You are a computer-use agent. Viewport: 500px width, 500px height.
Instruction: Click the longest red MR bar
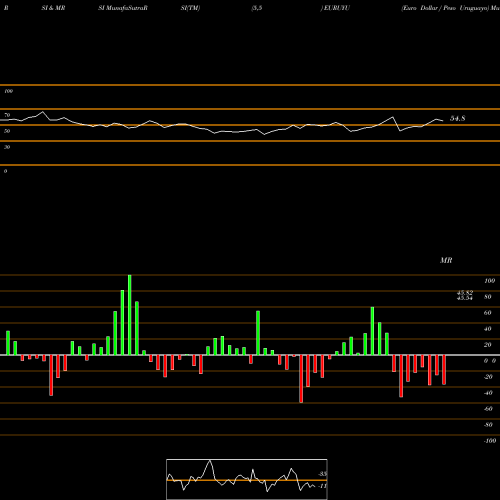(x=301, y=379)
